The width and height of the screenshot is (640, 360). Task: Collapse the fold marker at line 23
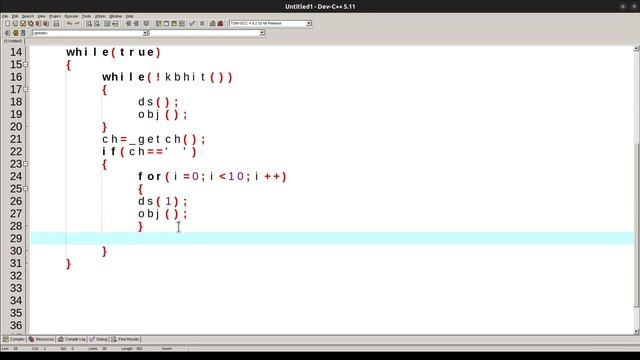coord(26,164)
